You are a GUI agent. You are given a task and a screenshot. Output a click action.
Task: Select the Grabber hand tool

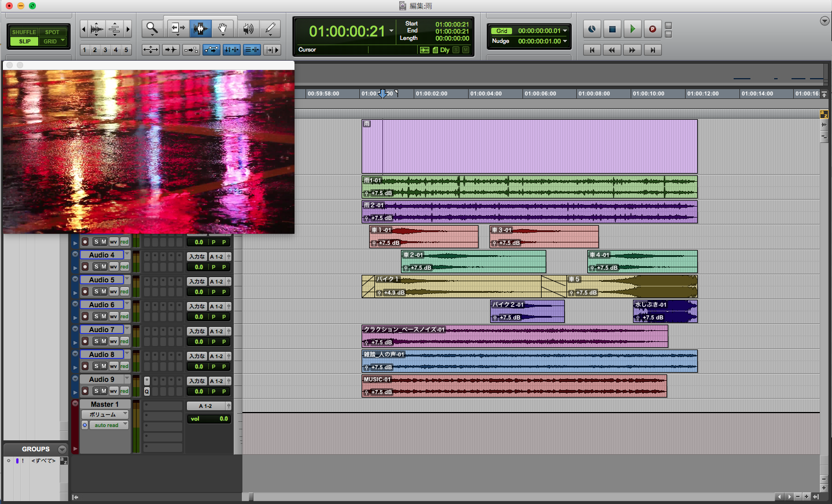[223, 28]
